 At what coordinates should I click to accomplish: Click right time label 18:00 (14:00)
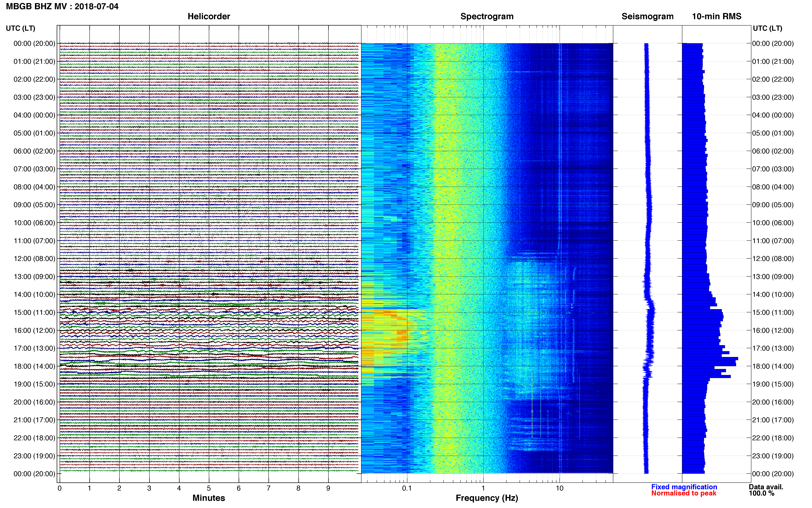[x=773, y=366]
